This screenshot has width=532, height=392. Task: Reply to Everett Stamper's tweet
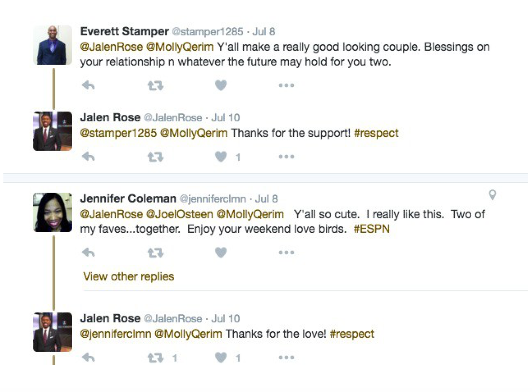(x=89, y=85)
